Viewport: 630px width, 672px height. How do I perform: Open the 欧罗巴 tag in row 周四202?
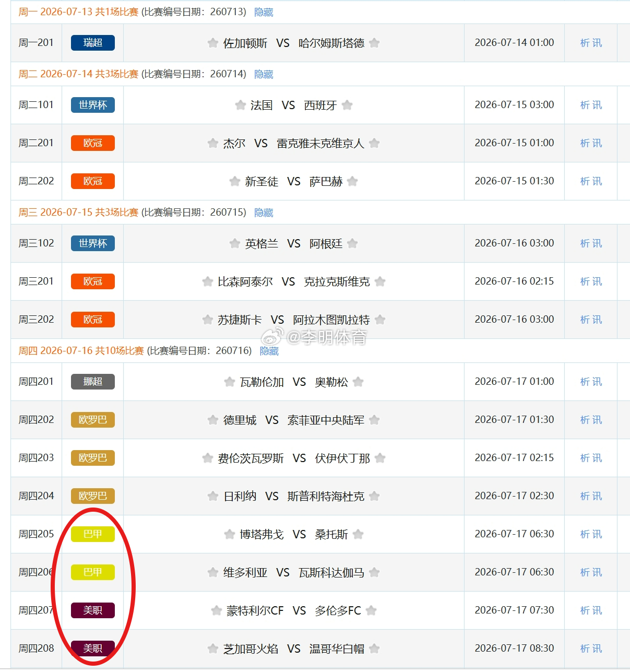click(x=93, y=420)
